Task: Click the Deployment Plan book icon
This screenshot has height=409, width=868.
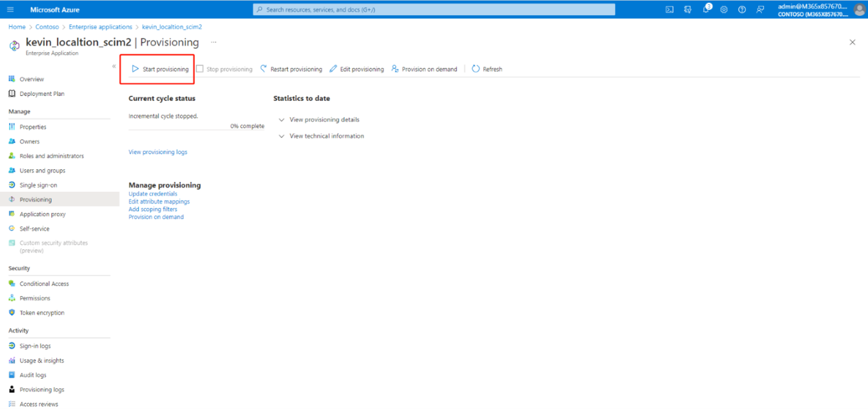Action: tap(12, 93)
